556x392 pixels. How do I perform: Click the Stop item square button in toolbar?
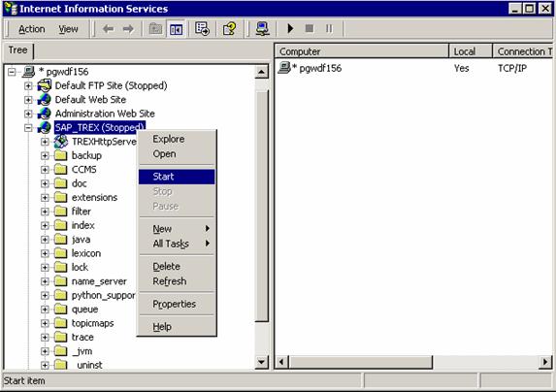tap(310, 28)
